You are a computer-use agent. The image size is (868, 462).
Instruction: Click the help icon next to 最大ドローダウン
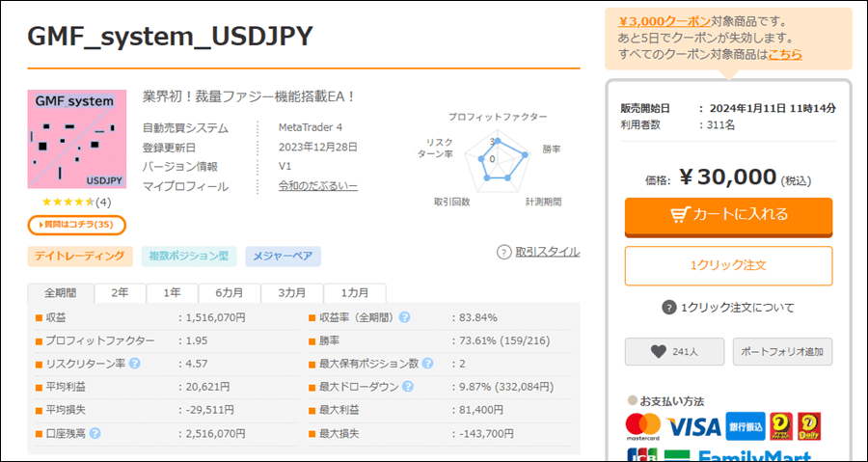[408, 387]
